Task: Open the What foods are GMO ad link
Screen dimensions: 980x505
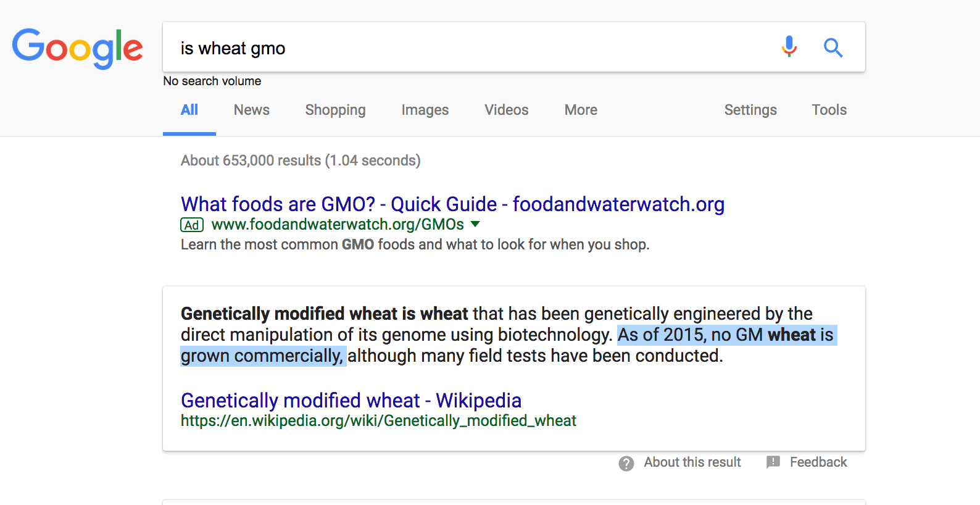Action: tap(452, 204)
